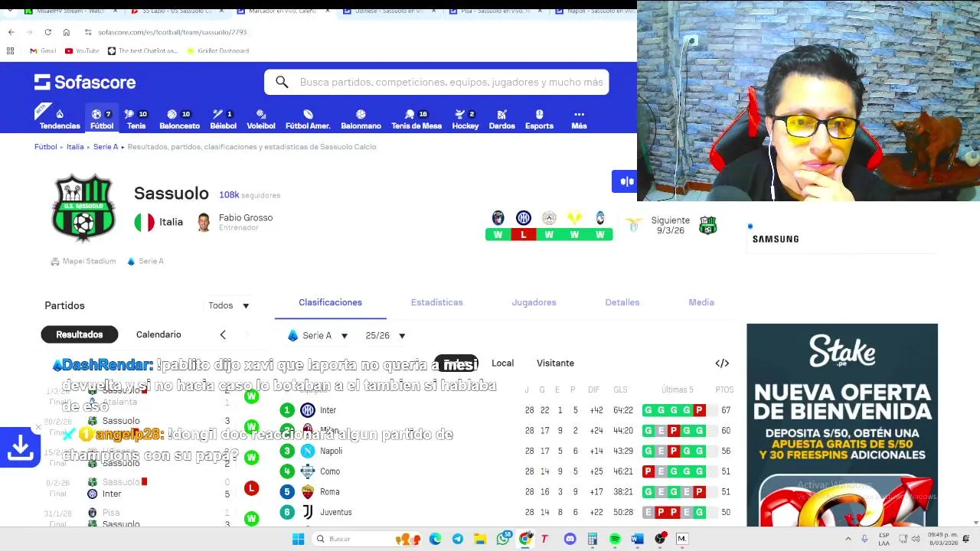Open the Fútbol breadcrumb link
This screenshot has width=980, height=551.
point(45,146)
